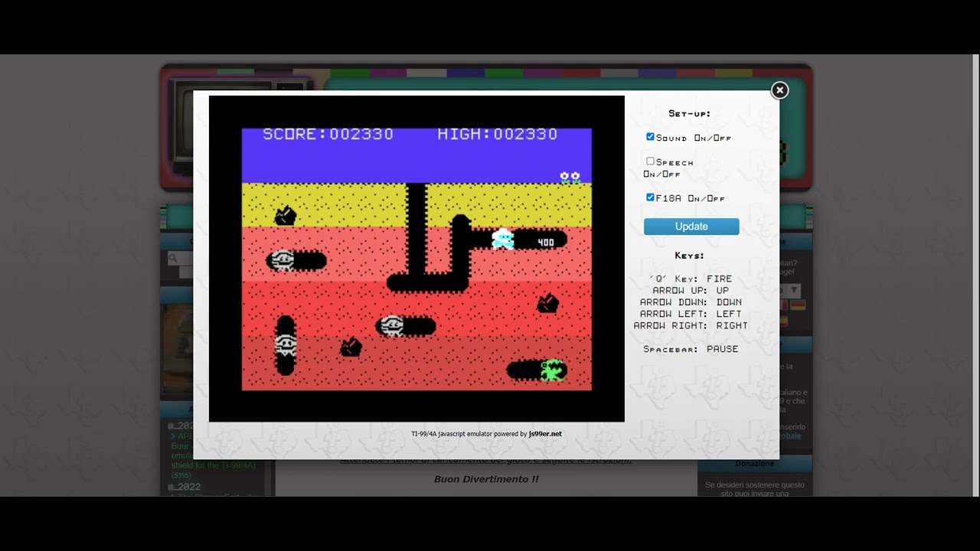Click the SCORE:002330 readout
This screenshot has width=980, height=551.
328,134
